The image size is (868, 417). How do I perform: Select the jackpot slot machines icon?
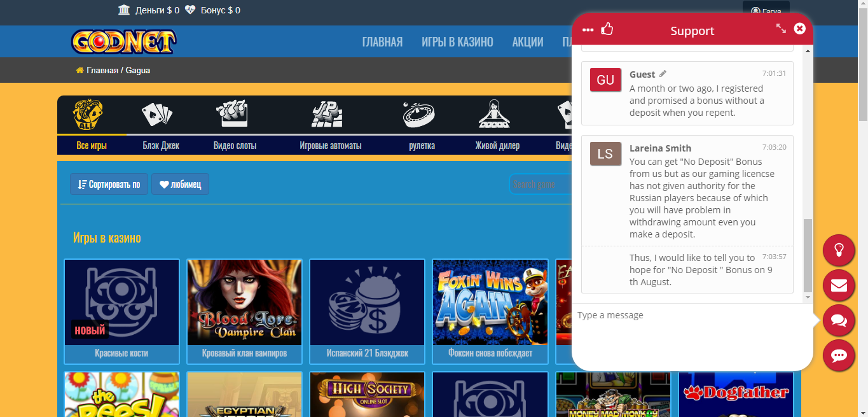point(327,115)
